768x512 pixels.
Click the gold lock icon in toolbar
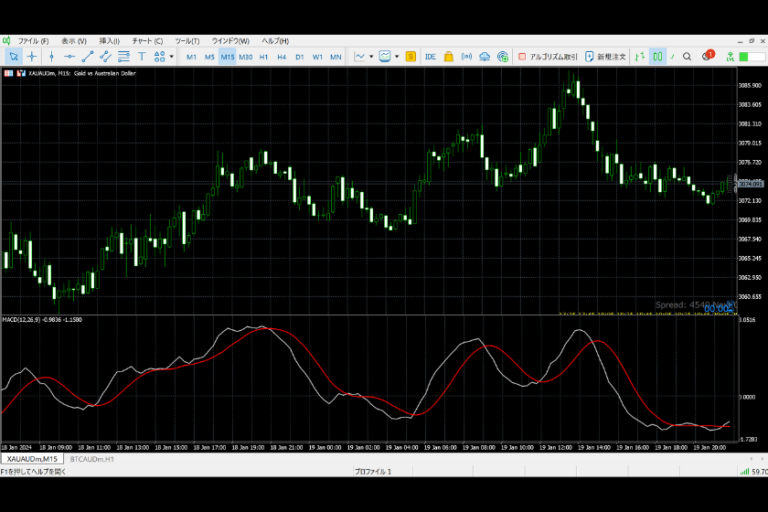coord(449,57)
